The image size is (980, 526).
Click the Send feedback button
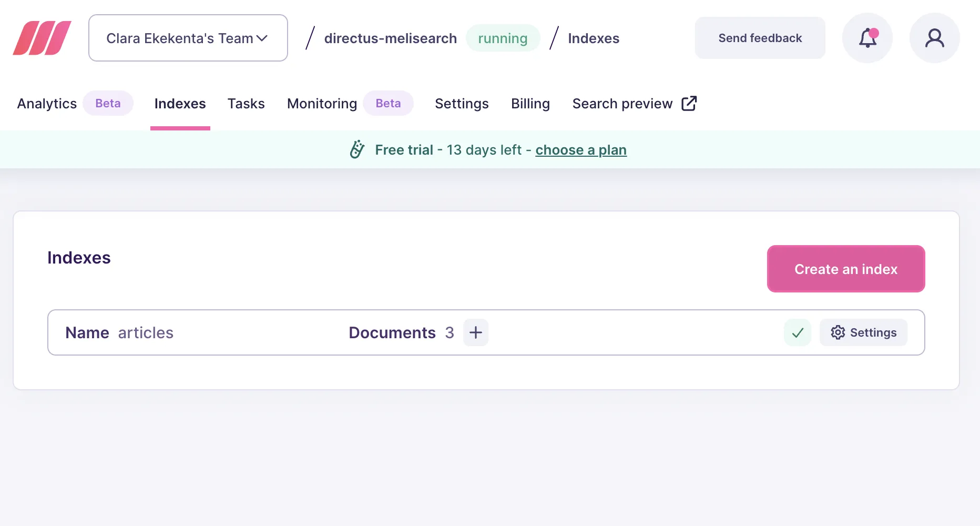coord(759,37)
